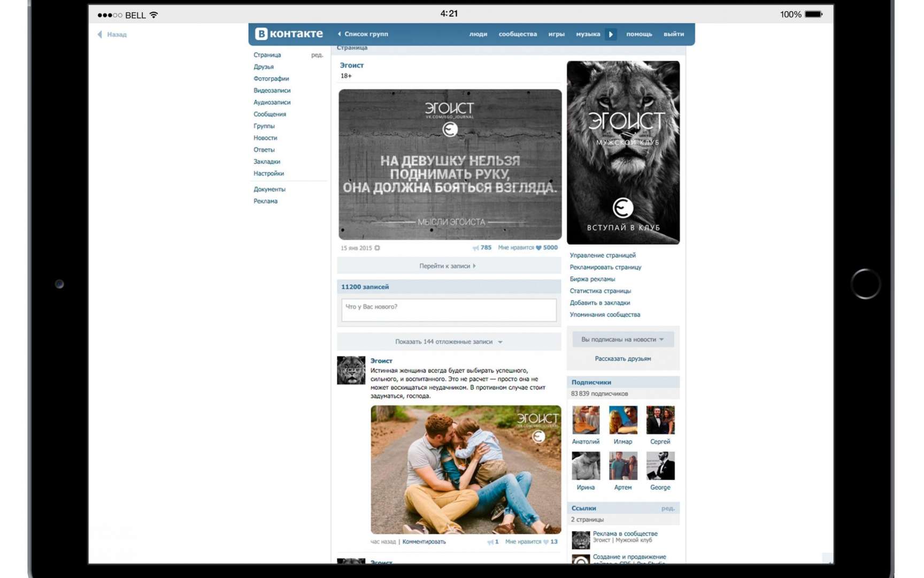Click ред. next to Страница
Screen dimensions: 924x578
(x=317, y=55)
